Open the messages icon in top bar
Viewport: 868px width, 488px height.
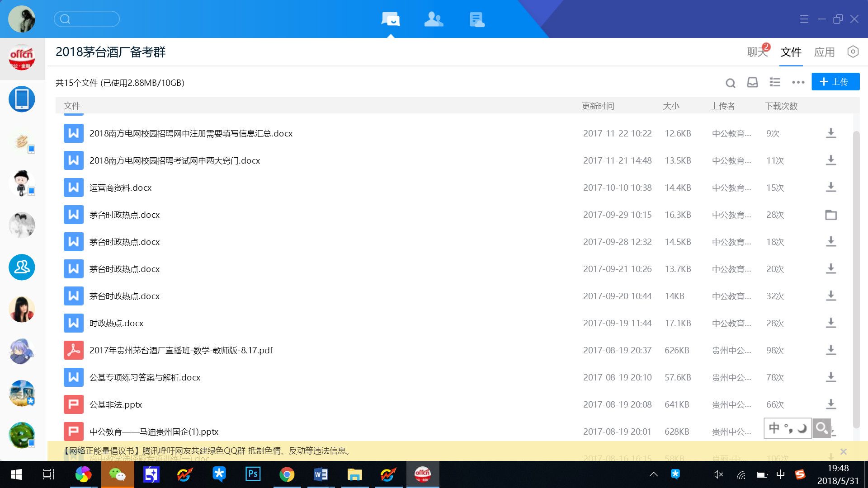pos(391,19)
